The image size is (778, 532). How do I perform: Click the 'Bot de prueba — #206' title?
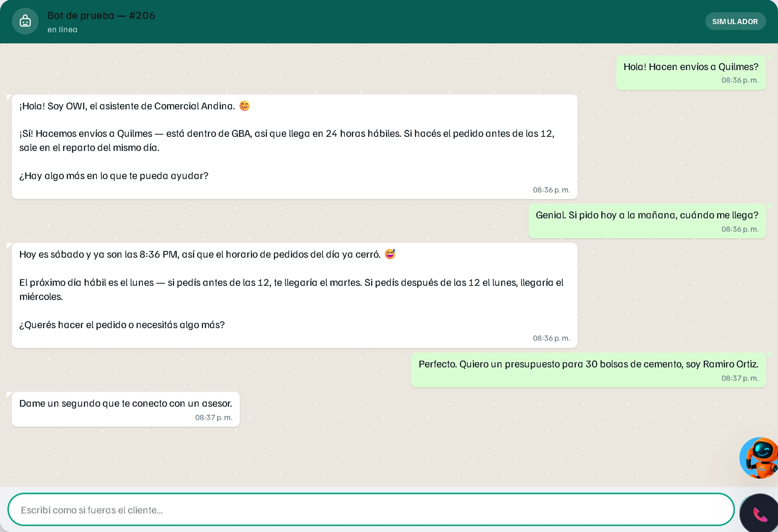point(101,16)
